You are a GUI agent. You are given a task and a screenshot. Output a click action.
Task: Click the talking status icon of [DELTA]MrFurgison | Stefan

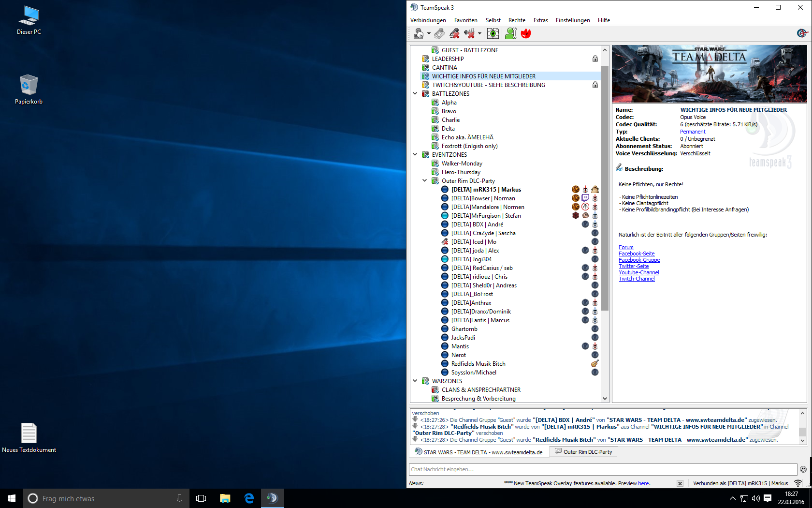445,215
